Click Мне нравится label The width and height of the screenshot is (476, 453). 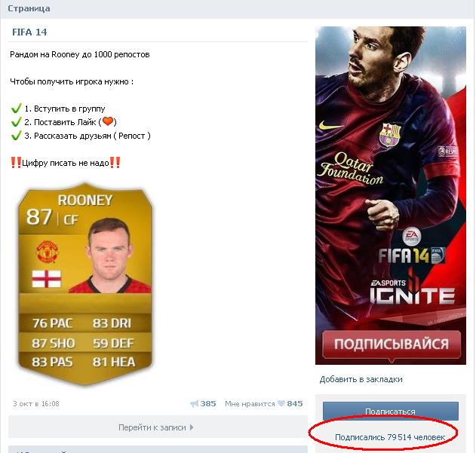point(250,403)
